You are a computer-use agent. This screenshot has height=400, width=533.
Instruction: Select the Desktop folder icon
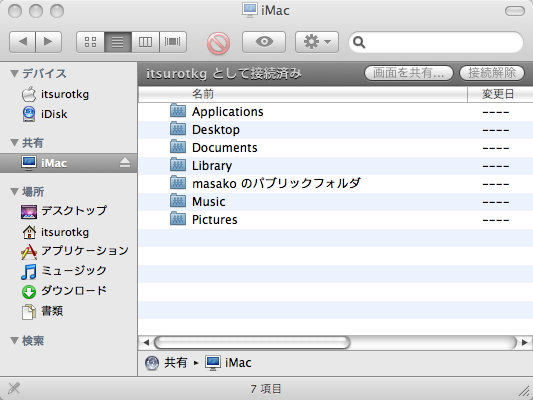pyautogui.click(x=178, y=129)
